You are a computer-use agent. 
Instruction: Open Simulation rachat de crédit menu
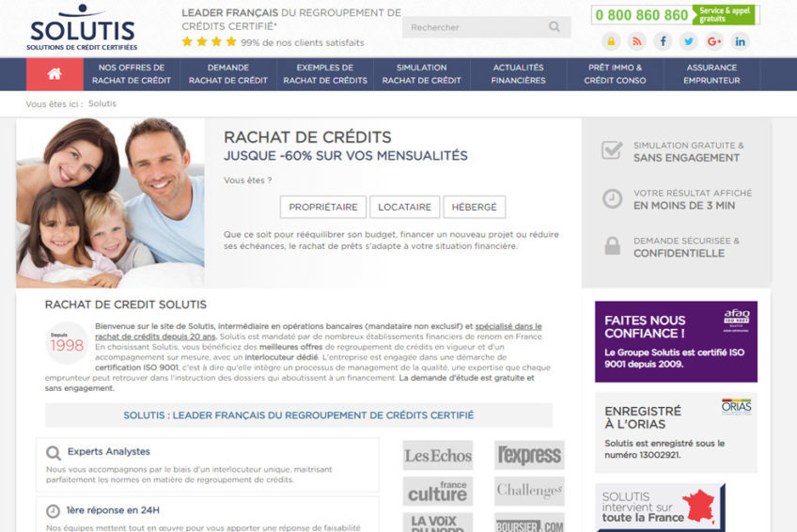coord(421,74)
